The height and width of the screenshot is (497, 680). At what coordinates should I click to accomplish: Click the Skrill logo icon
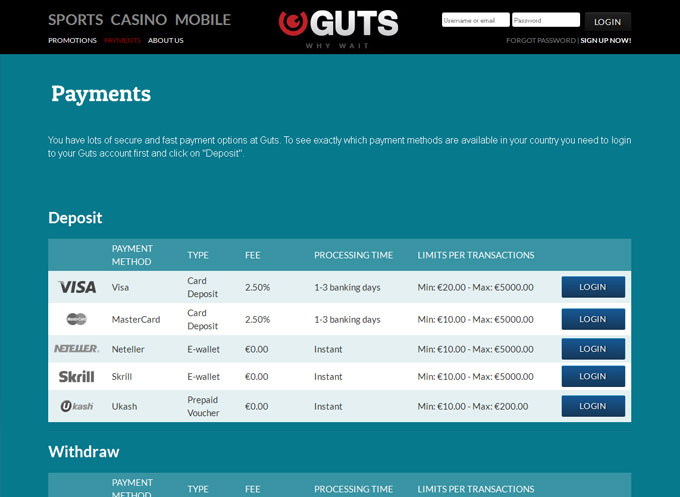tap(76, 376)
